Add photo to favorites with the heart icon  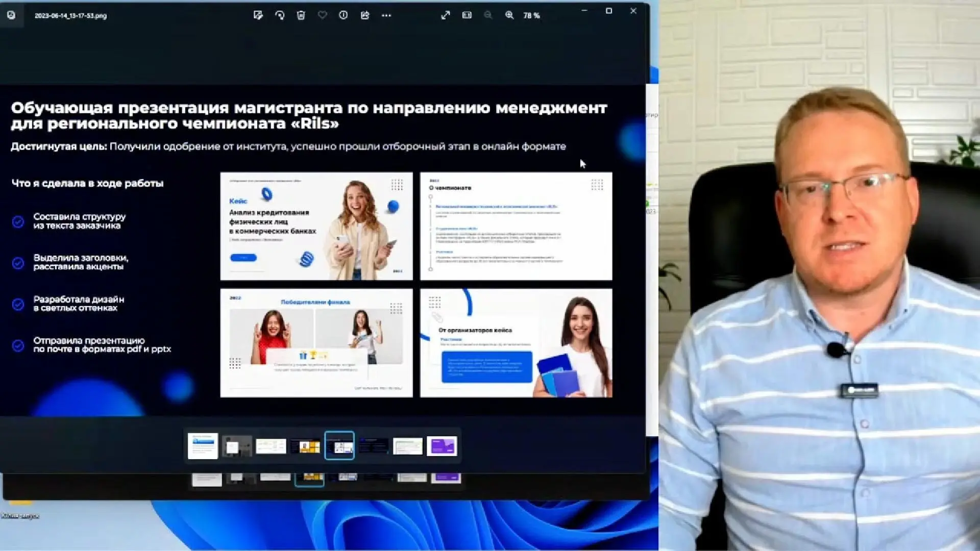click(x=323, y=15)
